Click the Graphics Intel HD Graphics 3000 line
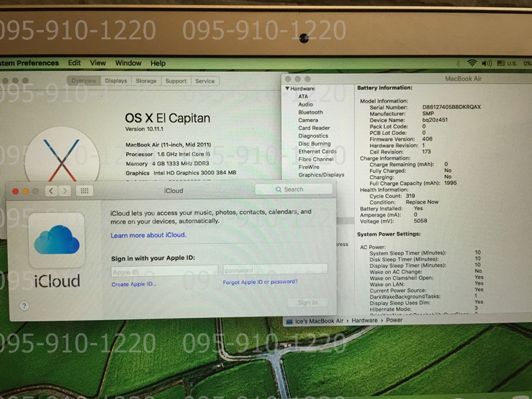The width and height of the screenshot is (532, 399). tap(181, 173)
